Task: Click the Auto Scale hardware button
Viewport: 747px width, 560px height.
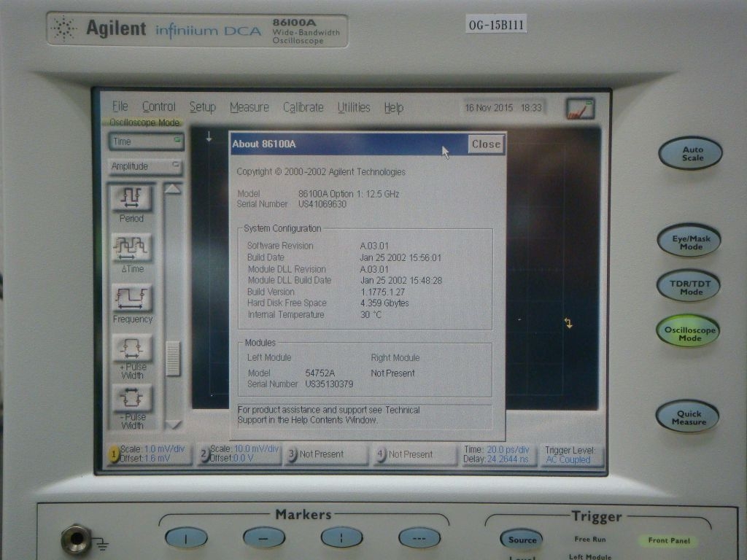Action: [690, 153]
